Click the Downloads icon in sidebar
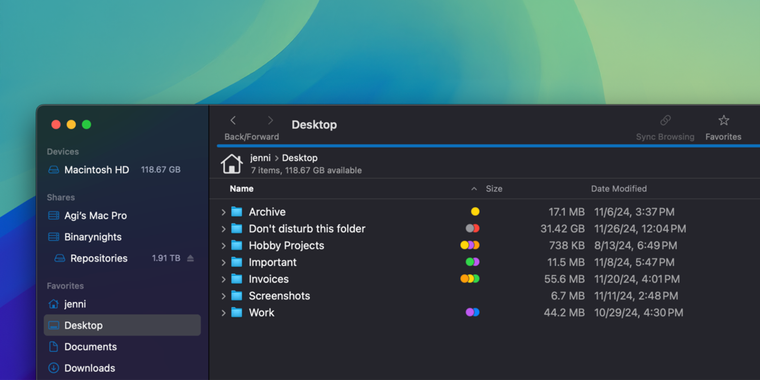Image resolution: width=760 pixels, height=380 pixels. 53,368
